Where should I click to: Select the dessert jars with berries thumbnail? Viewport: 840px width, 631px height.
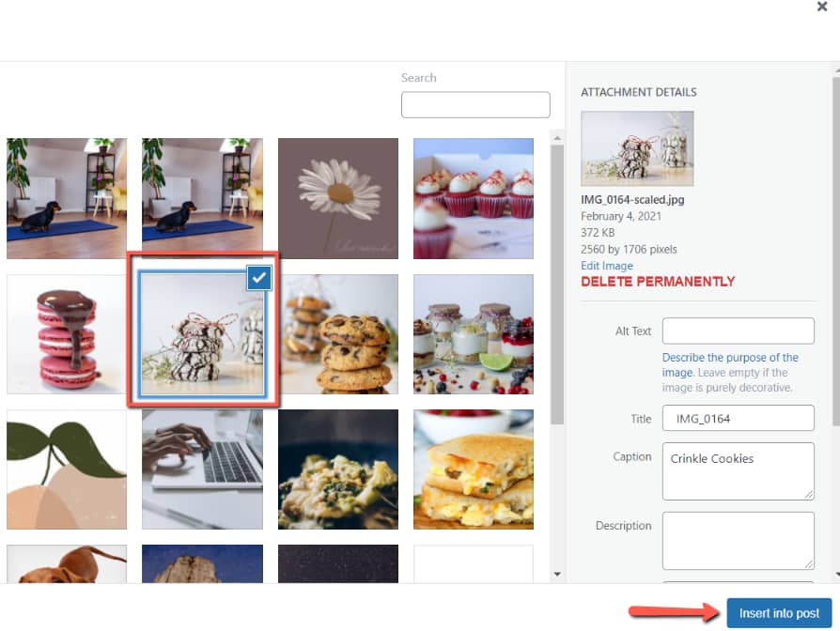[x=474, y=334]
